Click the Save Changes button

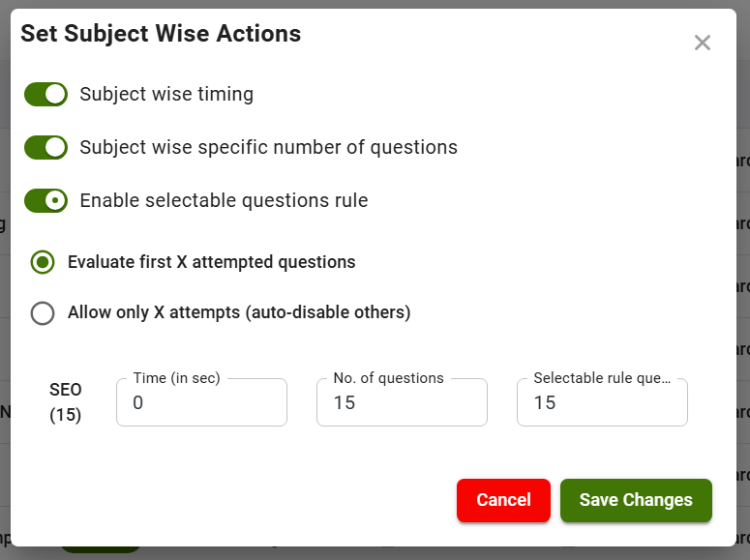636,500
